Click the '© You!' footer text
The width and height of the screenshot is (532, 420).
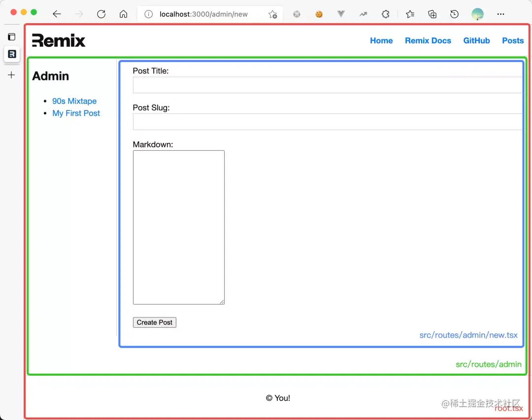pyautogui.click(x=278, y=398)
